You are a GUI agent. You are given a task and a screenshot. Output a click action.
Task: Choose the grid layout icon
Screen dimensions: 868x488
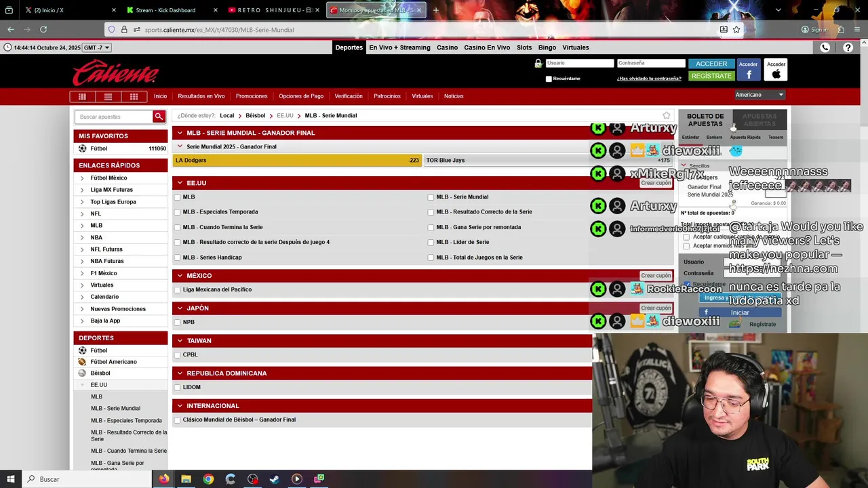click(134, 96)
